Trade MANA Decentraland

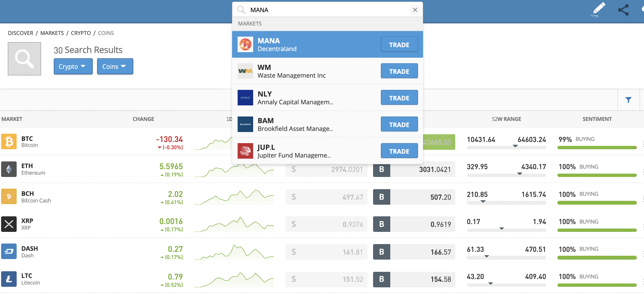tap(399, 44)
